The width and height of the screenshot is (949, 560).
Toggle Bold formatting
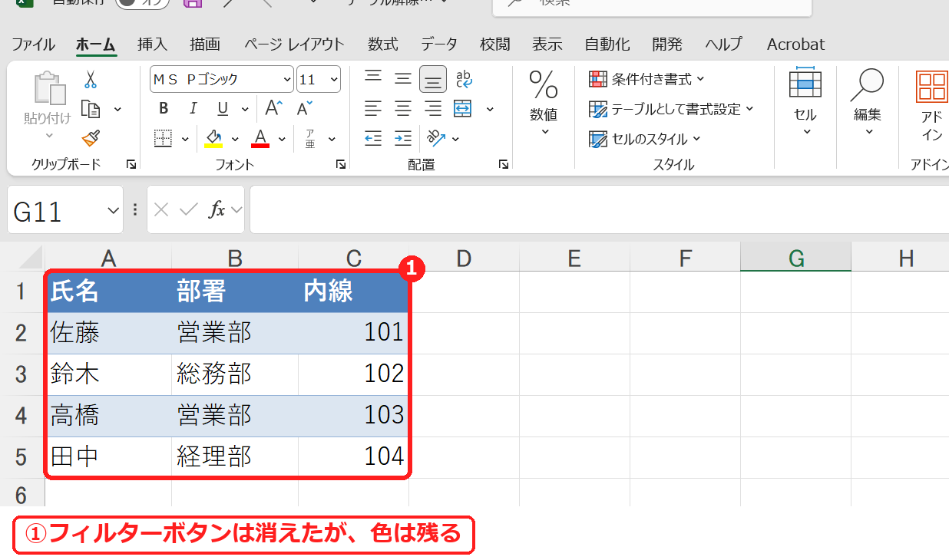pyautogui.click(x=164, y=108)
